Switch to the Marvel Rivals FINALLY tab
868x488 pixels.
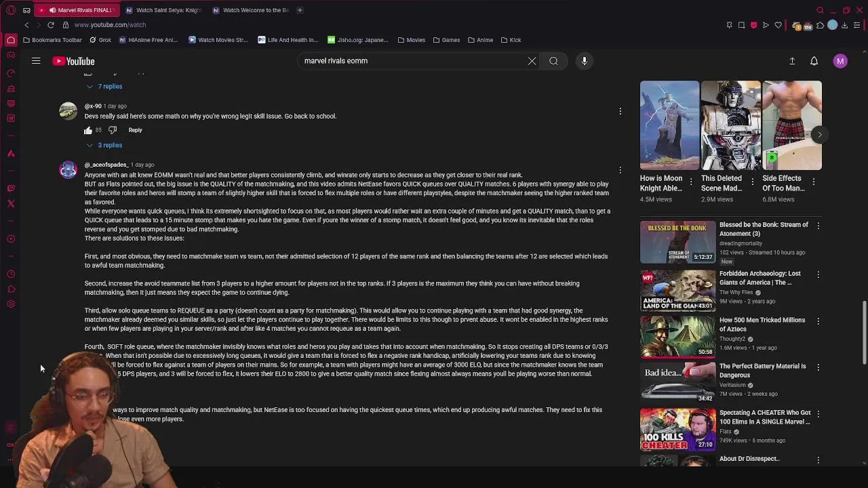(x=76, y=10)
